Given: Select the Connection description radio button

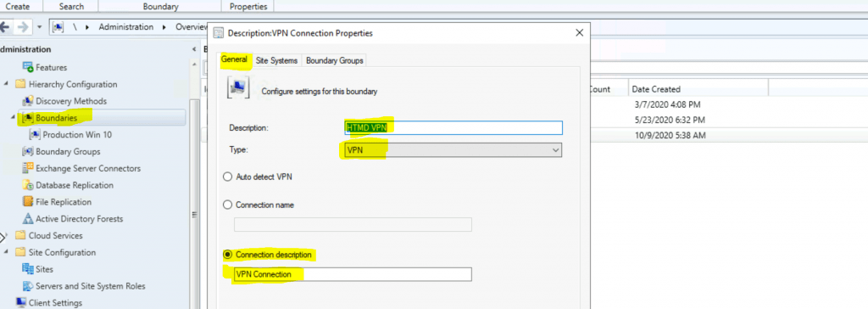Looking at the screenshot, I should (x=226, y=255).
